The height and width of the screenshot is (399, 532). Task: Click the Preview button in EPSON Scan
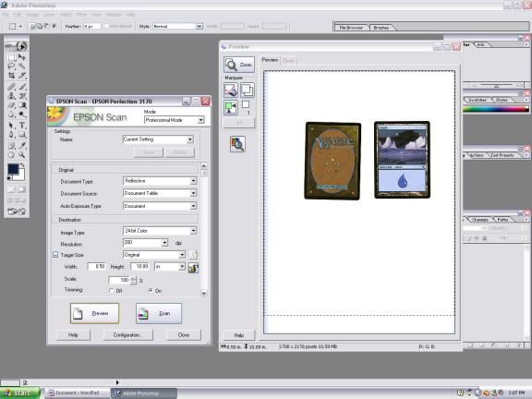point(94,313)
